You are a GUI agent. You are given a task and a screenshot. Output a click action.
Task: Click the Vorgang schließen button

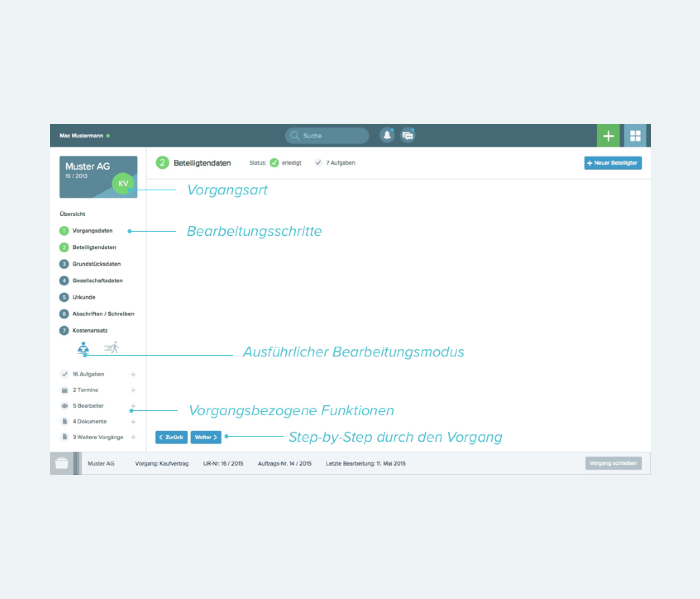click(613, 463)
